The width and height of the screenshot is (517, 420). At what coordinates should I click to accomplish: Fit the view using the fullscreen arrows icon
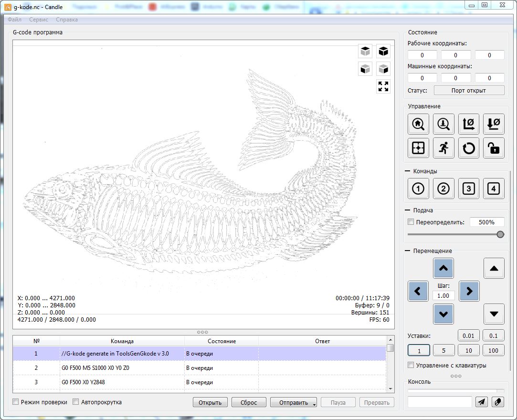[x=383, y=86]
